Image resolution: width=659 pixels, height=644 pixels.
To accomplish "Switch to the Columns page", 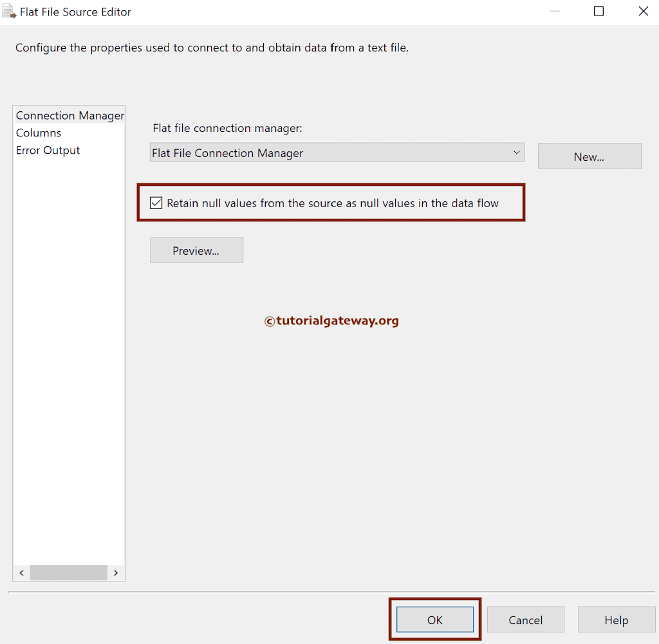I will (39, 133).
